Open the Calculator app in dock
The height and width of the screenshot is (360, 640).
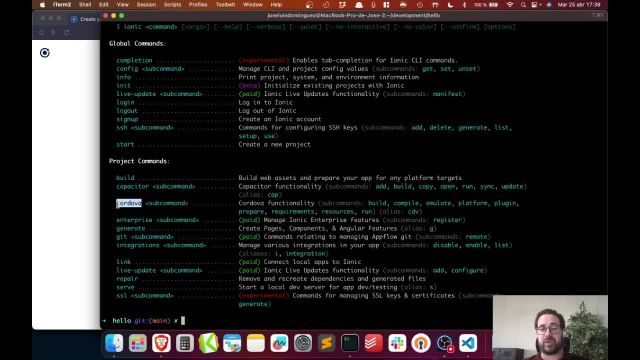tap(185, 343)
